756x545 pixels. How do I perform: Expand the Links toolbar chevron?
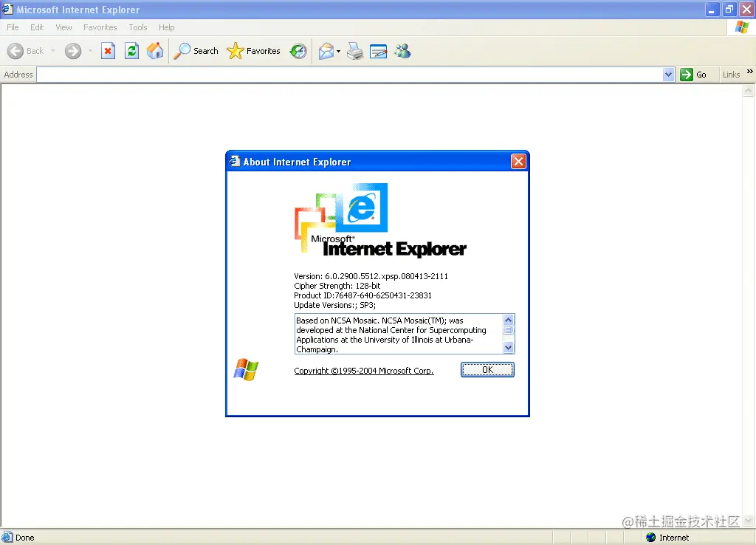tap(750, 72)
